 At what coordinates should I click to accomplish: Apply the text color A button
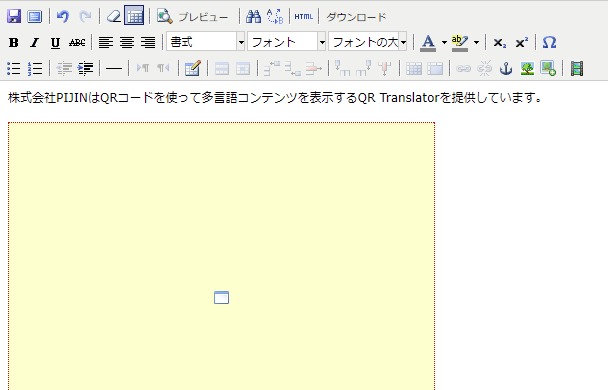428,42
